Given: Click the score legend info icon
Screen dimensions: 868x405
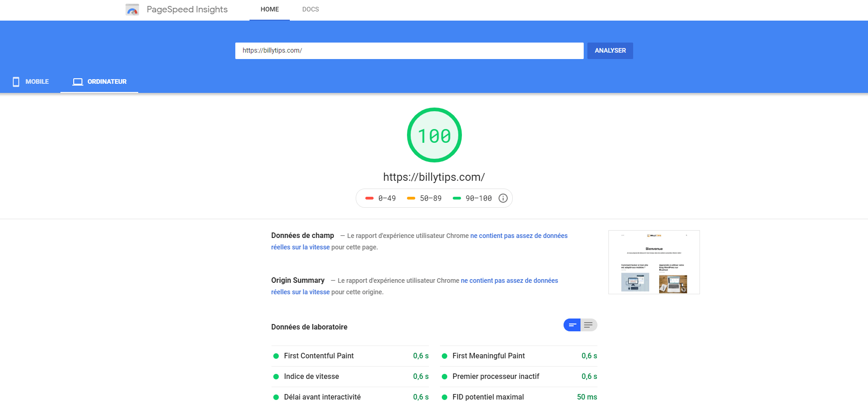Looking at the screenshot, I should click(503, 198).
